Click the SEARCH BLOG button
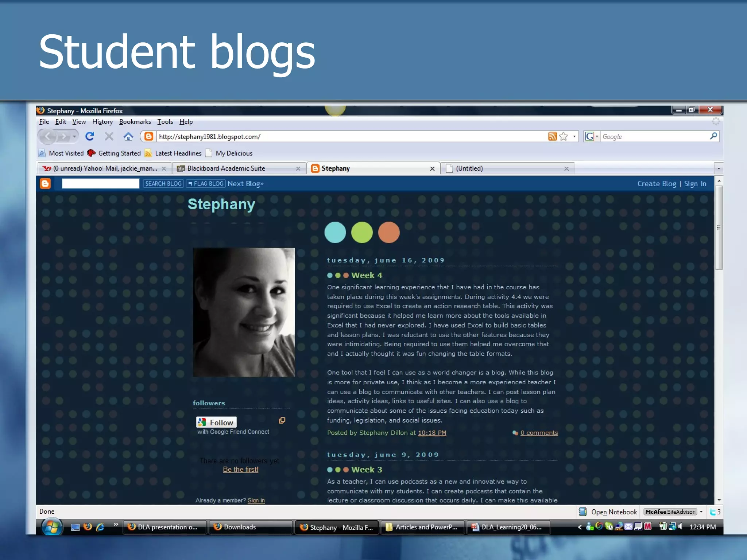 pyautogui.click(x=163, y=183)
